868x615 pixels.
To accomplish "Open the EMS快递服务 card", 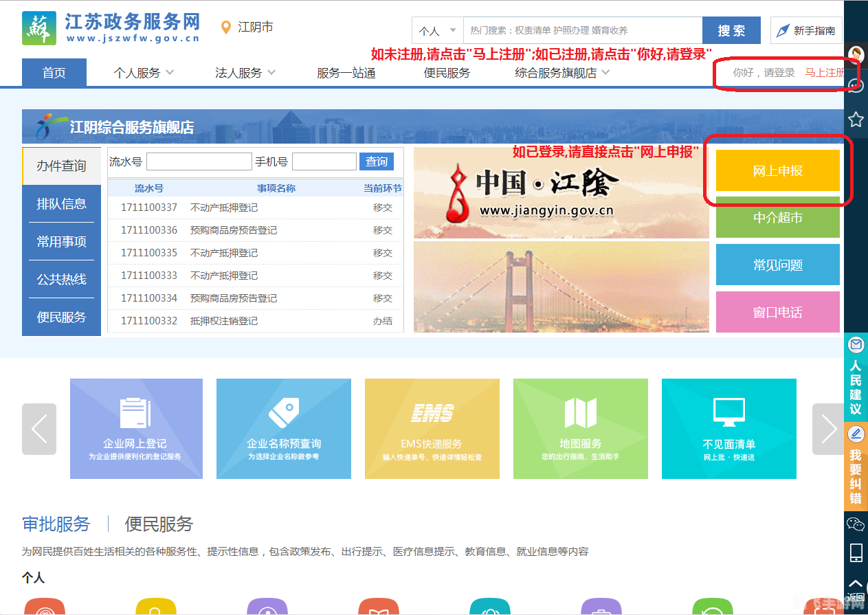I will [432, 429].
